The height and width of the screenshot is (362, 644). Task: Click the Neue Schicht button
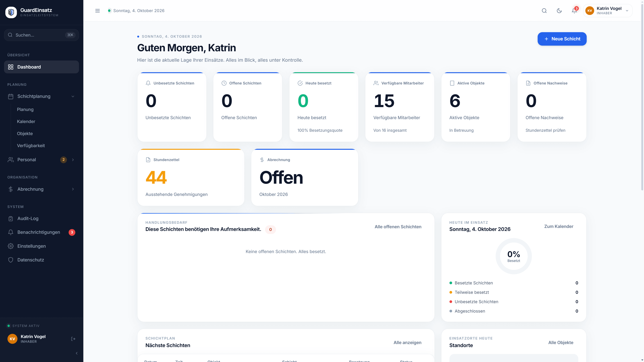[562, 39]
